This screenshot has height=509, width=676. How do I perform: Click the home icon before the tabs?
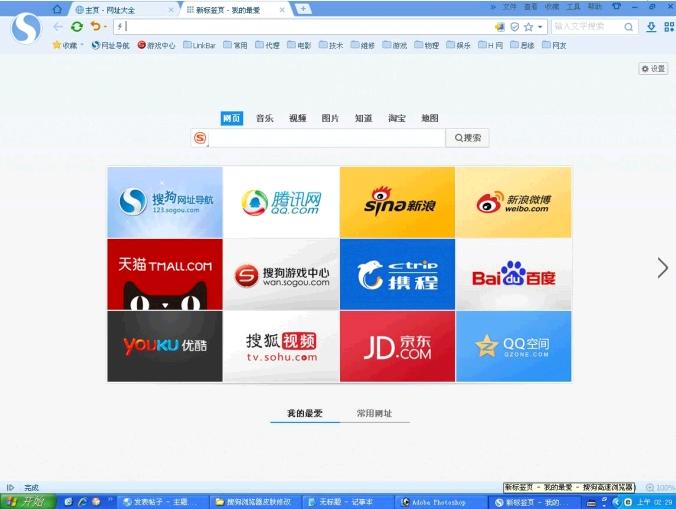pyautogui.click(x=57, y=9)
